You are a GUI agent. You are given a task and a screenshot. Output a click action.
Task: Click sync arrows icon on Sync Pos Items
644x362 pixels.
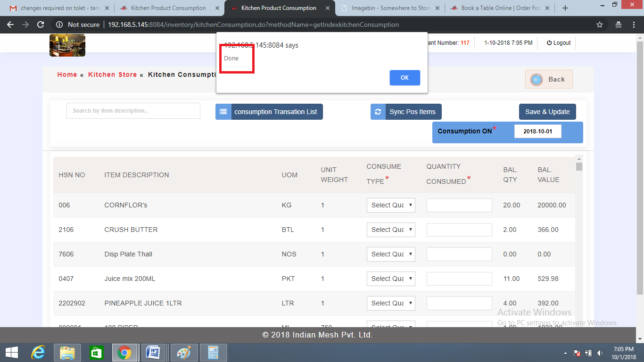coord(378,112)
